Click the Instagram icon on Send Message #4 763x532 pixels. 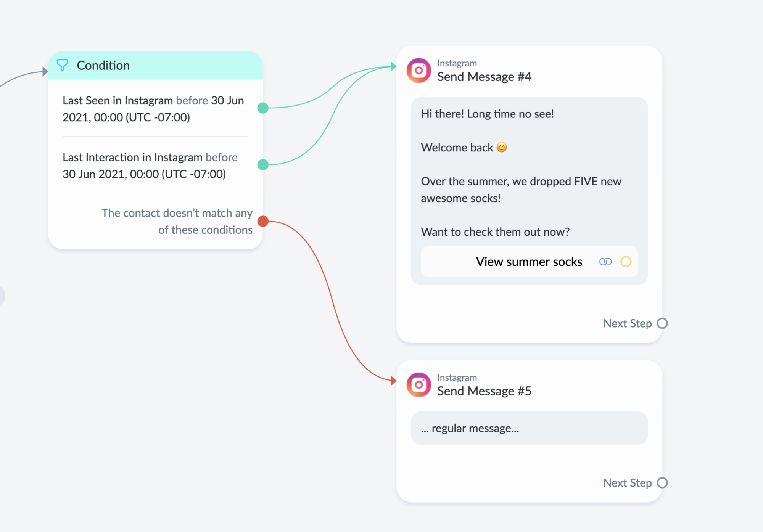pyautogui.click(x=419, y=69)
